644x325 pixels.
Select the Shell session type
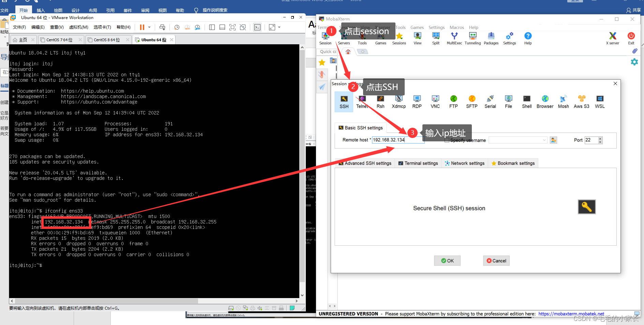pos(527,102)
